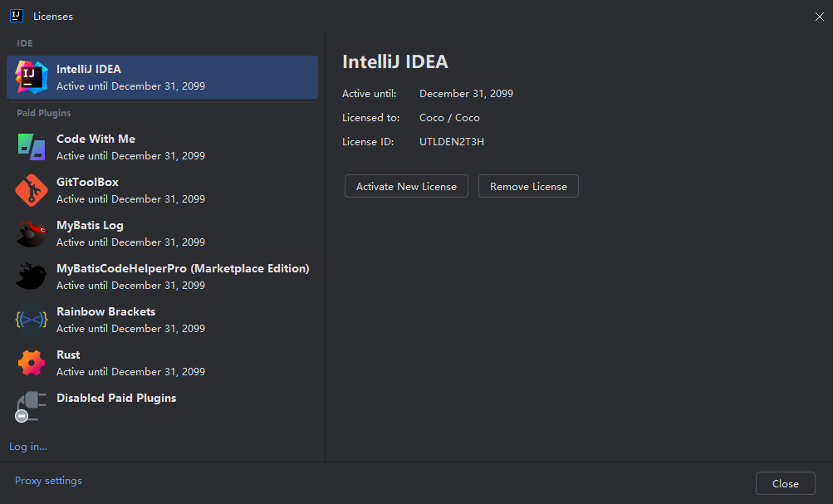The image size is (833, 504).
Task: Select MyBatisCodeHelperPro (Marketplace Edition) entry
Action: click(x=162, y=276)
